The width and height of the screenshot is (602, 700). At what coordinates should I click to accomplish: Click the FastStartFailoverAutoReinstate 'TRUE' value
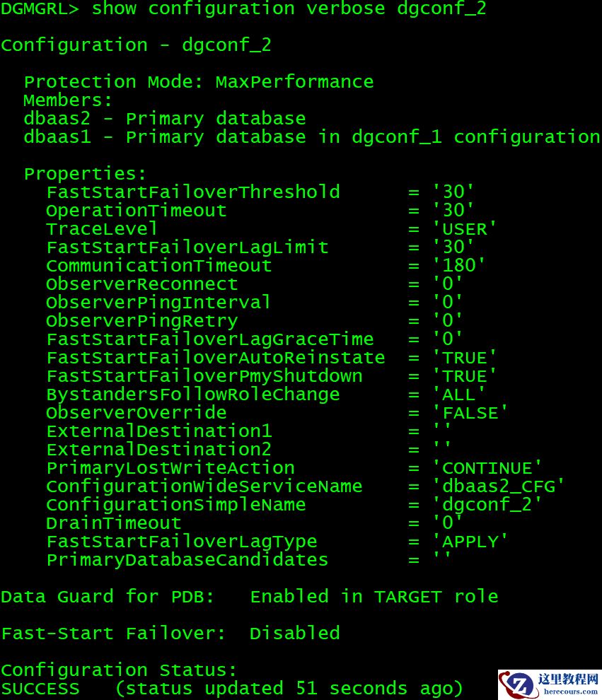[465, 358]
